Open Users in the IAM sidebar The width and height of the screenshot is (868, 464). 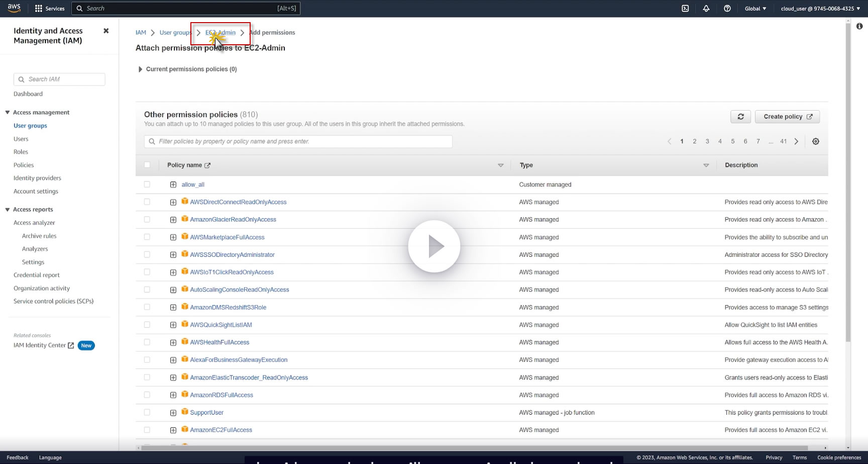[x=21, y=139]
